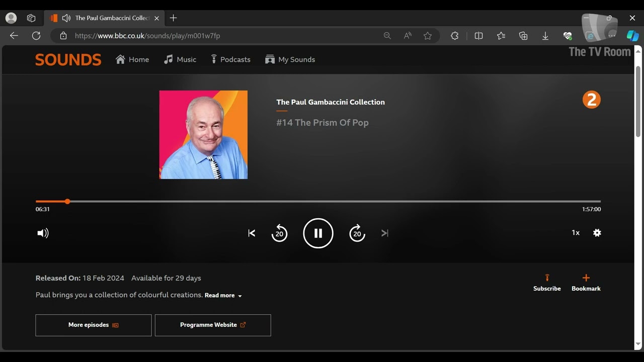Close the Paul Gambaccini browser tab
This screenshot has height=362, width=644.
point(156,18)
